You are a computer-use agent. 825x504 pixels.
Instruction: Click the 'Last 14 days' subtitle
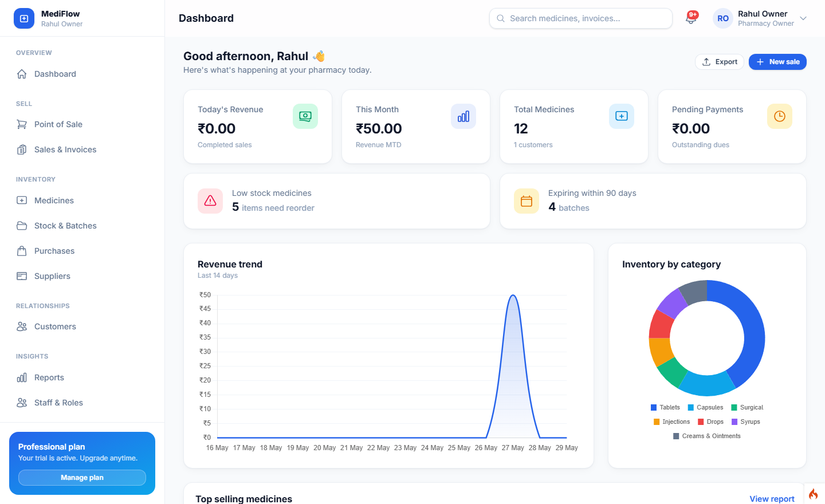[218, 275]
